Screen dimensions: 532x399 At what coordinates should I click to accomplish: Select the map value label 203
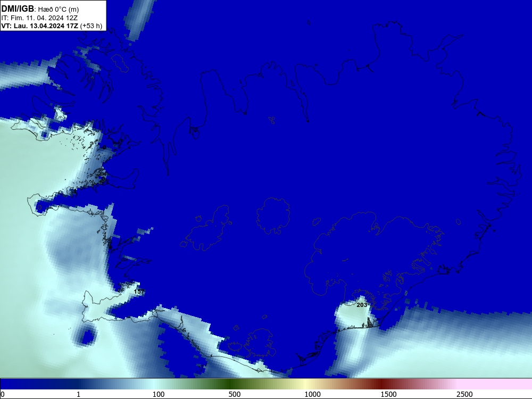(x=362, y=305)
